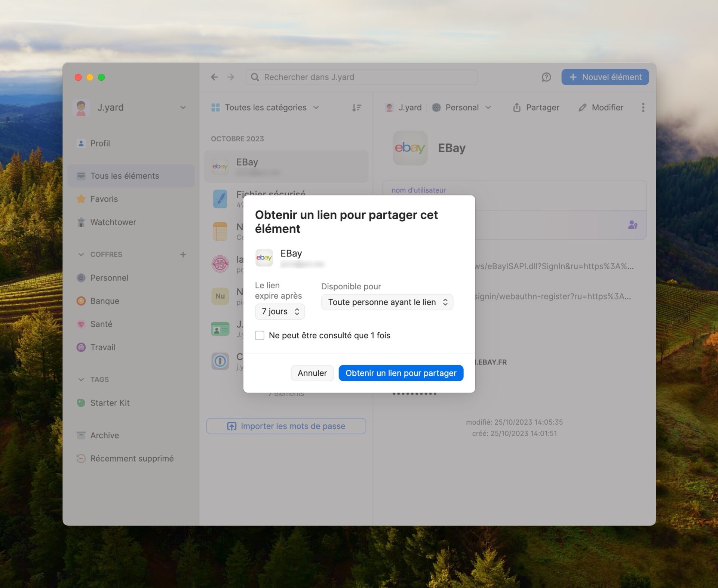Cancel the share dialog with Annuler
Screen dimensions: 718x588
312,373
